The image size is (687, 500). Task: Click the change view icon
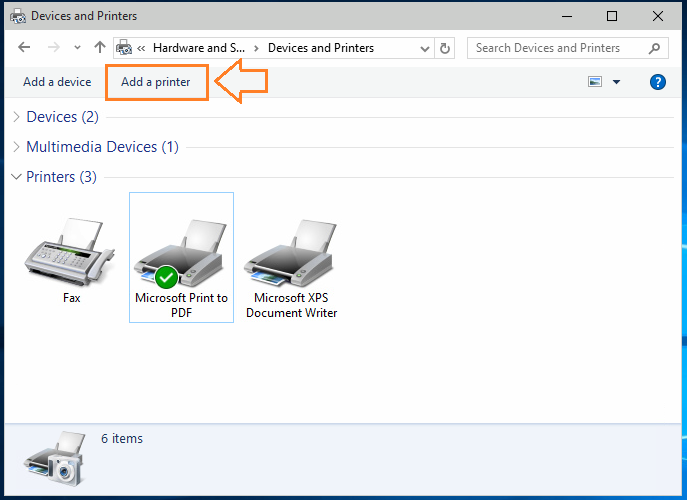coord(595,82)
